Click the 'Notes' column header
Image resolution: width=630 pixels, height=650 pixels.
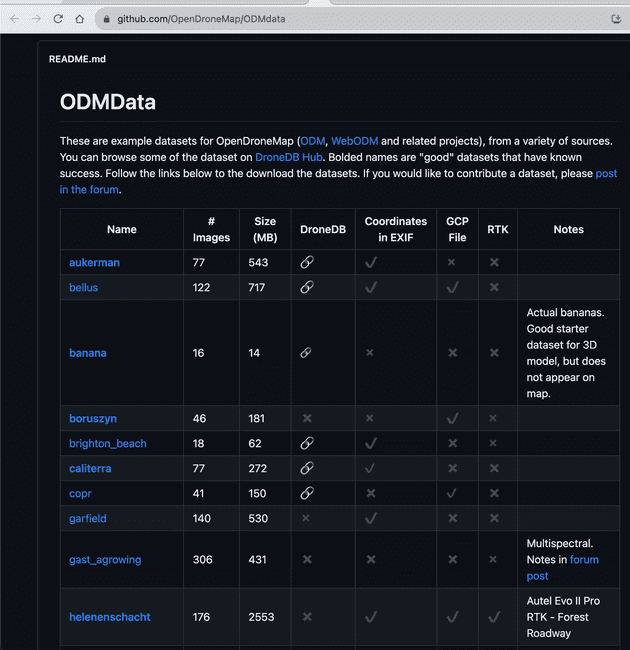pos(569,229)
